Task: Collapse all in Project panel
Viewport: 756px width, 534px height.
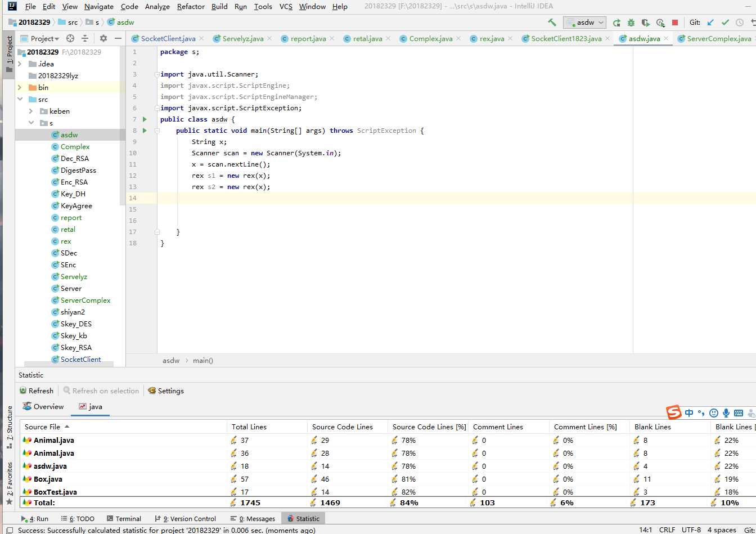Action: pyautogui.click(x=85, y=38)
